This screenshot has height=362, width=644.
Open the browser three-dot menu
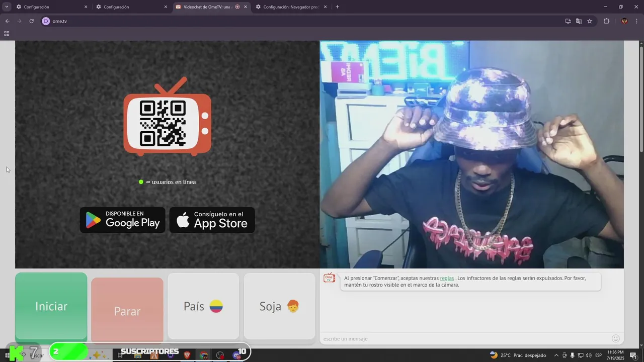[637, 21]
